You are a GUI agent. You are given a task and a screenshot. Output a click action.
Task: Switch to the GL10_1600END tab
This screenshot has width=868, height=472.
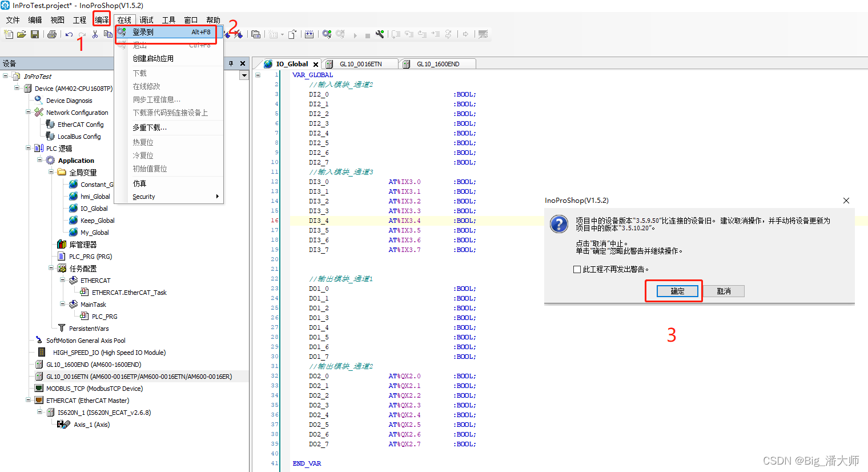point(437,64)
